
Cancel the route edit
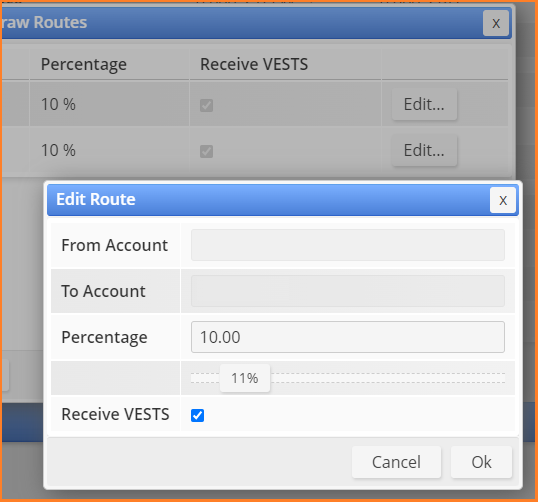pos(396,462)
